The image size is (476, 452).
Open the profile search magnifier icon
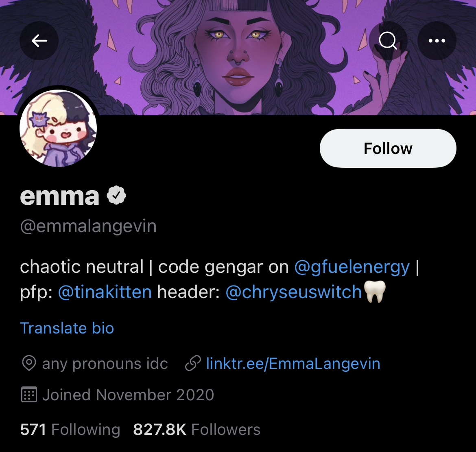(x=388, y=41)
